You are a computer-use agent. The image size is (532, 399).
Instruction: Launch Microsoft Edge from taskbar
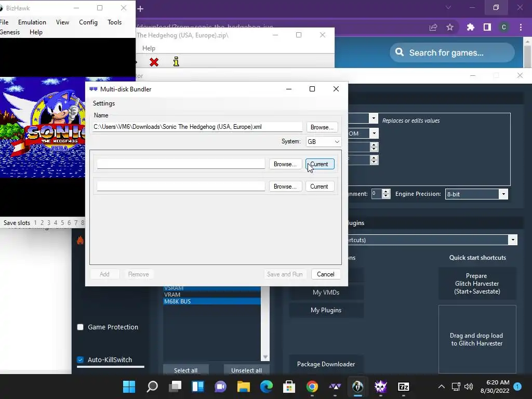point(267,387)
